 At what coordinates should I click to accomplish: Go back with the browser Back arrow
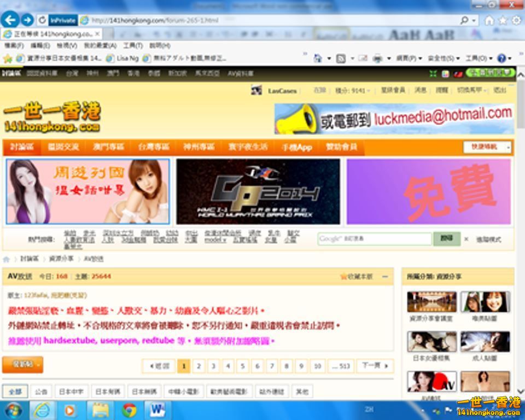10,20
